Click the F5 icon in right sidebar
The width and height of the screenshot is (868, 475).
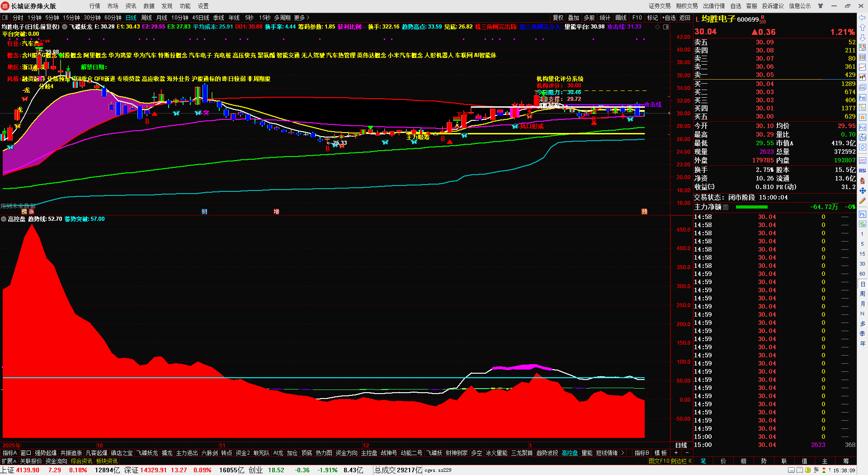coord(863,214)
